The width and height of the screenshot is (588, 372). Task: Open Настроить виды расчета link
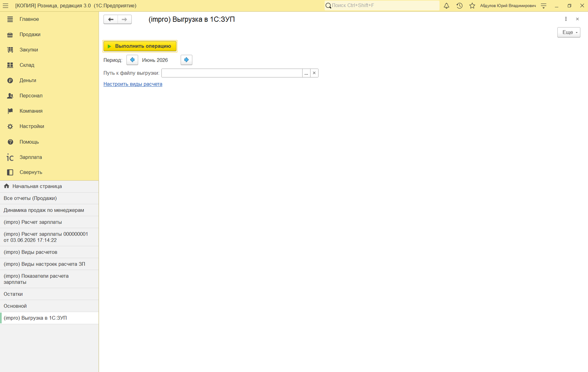tap(133, 84)
